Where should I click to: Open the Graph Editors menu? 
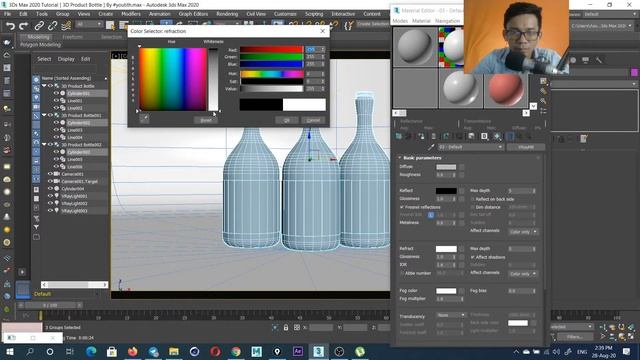tap(193, 14)
